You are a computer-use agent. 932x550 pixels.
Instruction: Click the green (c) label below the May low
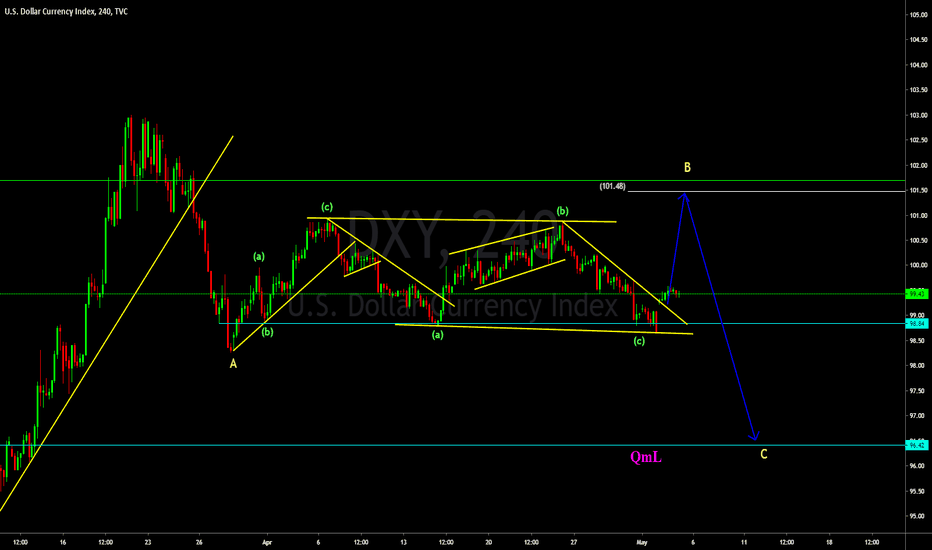pyautogui.click(x=639, y=341)
